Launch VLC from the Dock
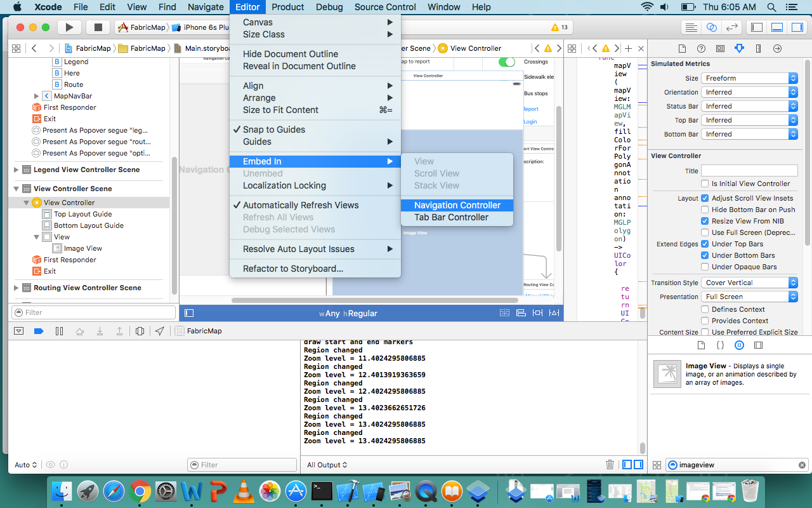This screenshot has height=508, width=812. pyautogui.click(x=242, y=491)
